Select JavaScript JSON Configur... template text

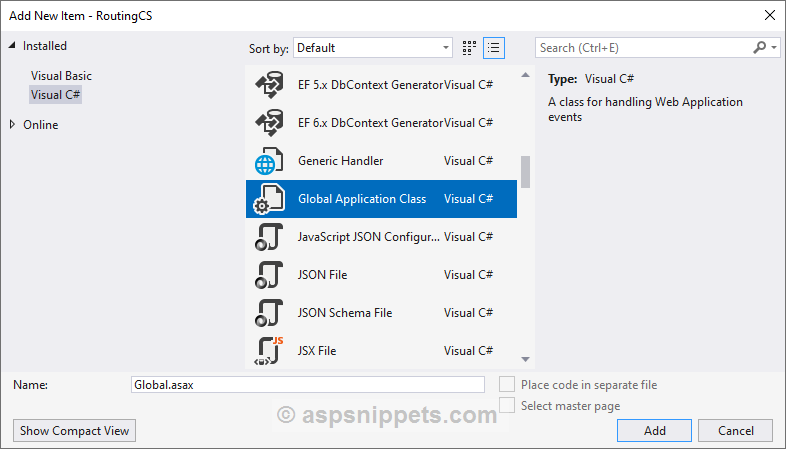pyautogui.click(x=369, y=237)
